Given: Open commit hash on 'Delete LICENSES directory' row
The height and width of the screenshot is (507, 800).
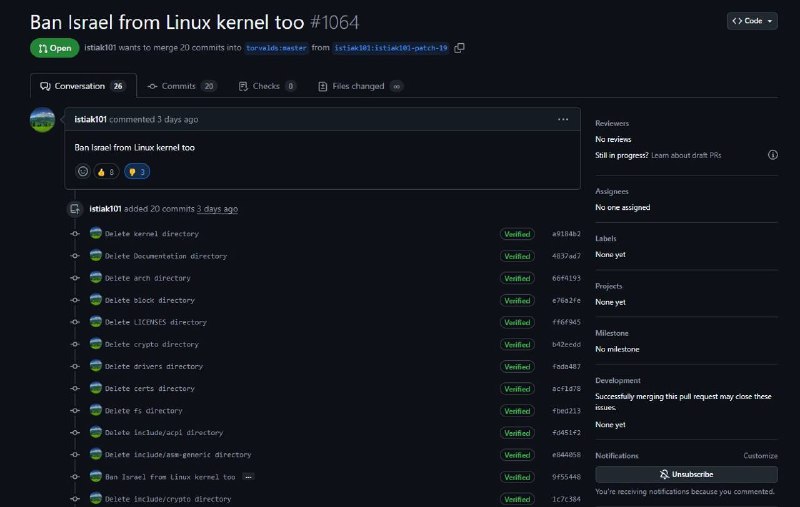Looking at the screenshot, I should (566, 322).
